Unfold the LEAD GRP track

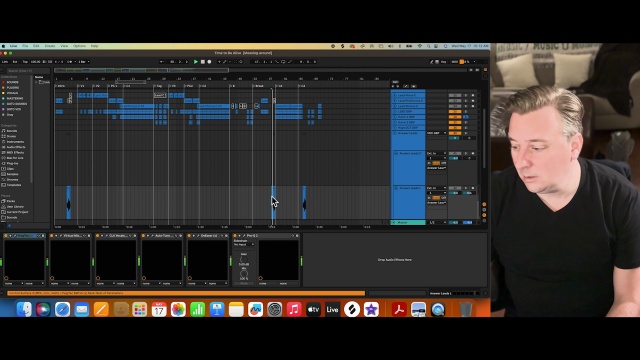[394, 111]
